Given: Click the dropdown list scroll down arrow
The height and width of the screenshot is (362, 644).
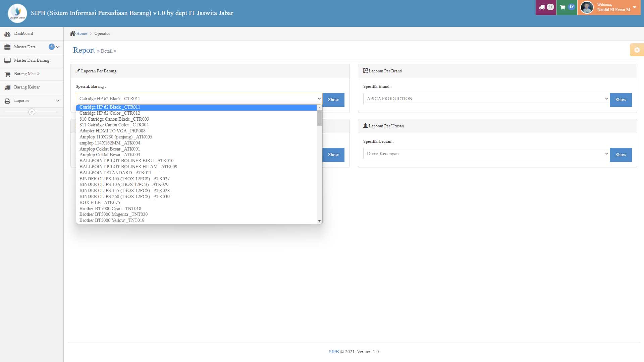Looking at the screenshot, I should [x=319, y=221].
